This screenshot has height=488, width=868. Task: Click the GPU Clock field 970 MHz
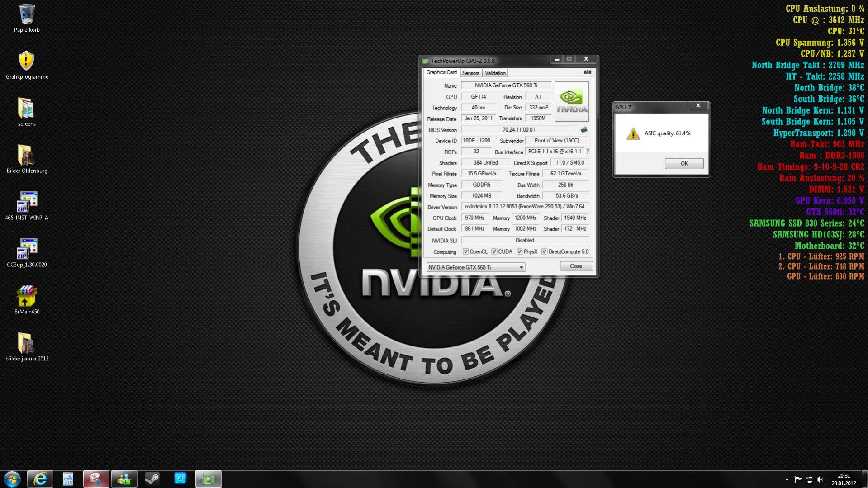[474, 218]
